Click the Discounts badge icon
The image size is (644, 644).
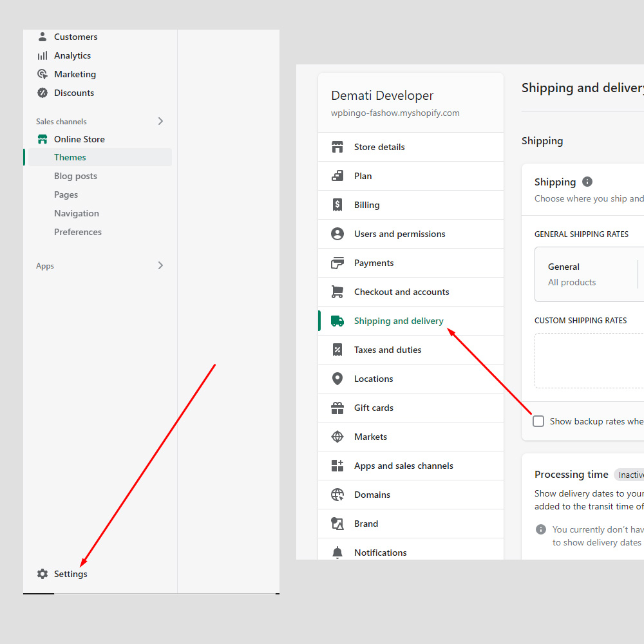[x=43, y=93]
